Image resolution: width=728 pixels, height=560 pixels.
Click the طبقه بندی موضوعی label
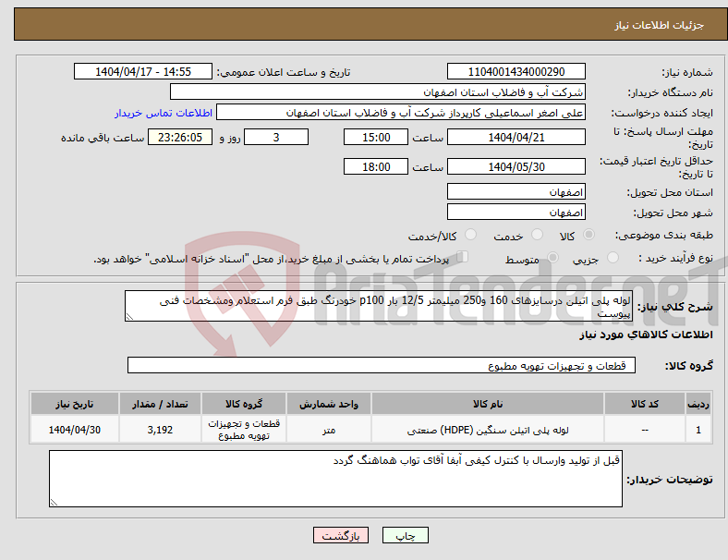click(x=664, y=235)
